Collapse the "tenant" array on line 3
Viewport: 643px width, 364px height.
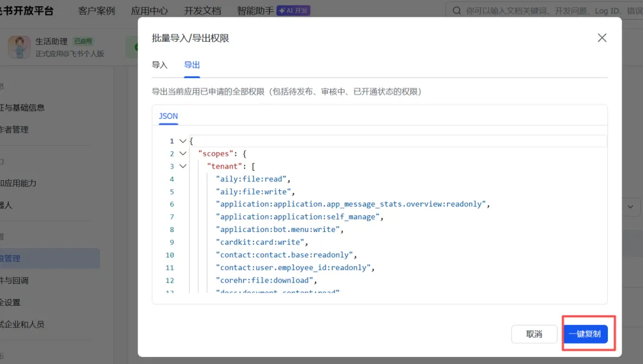pyautogui.click(x=183, y=166)
